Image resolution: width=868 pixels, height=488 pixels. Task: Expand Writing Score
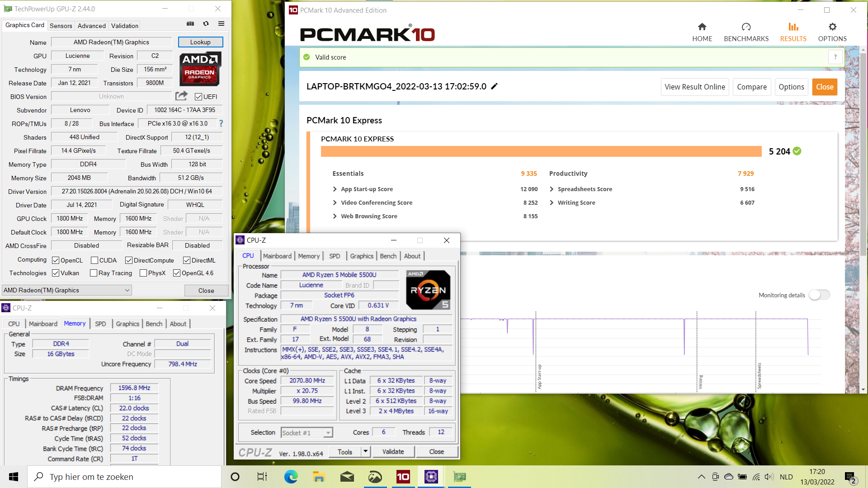coord(552,202)
